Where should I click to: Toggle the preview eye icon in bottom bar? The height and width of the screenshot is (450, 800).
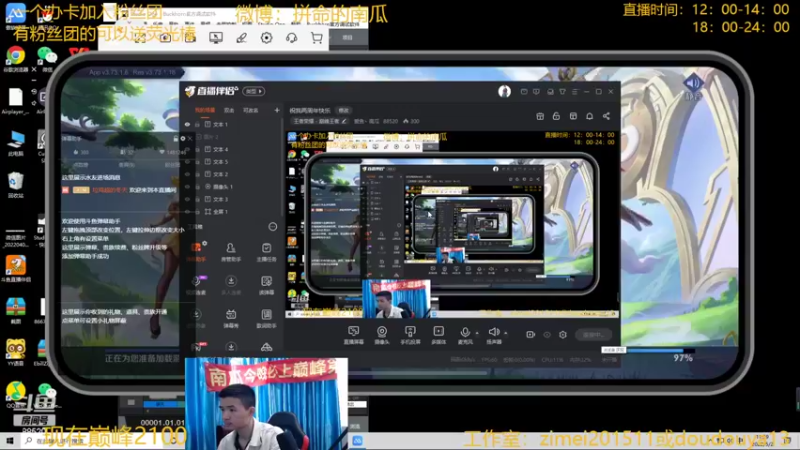(547, 335)
